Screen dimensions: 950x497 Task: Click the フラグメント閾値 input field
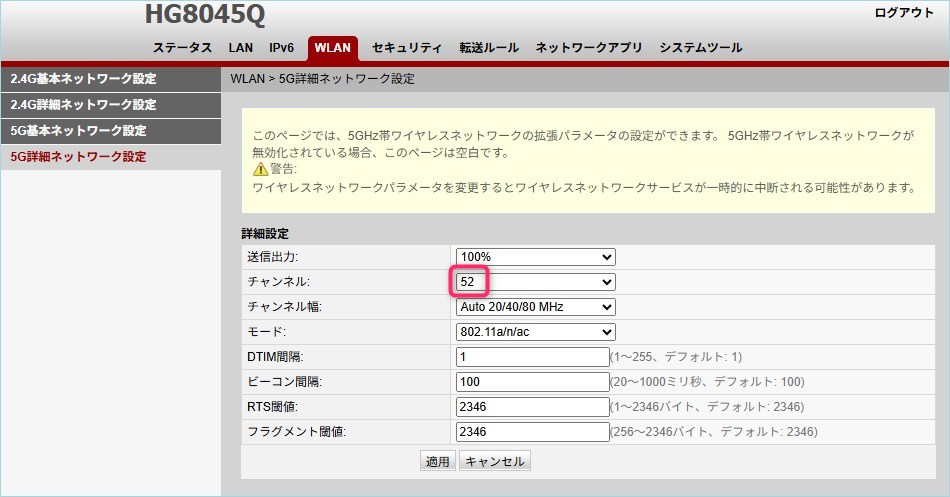(533, 432)
